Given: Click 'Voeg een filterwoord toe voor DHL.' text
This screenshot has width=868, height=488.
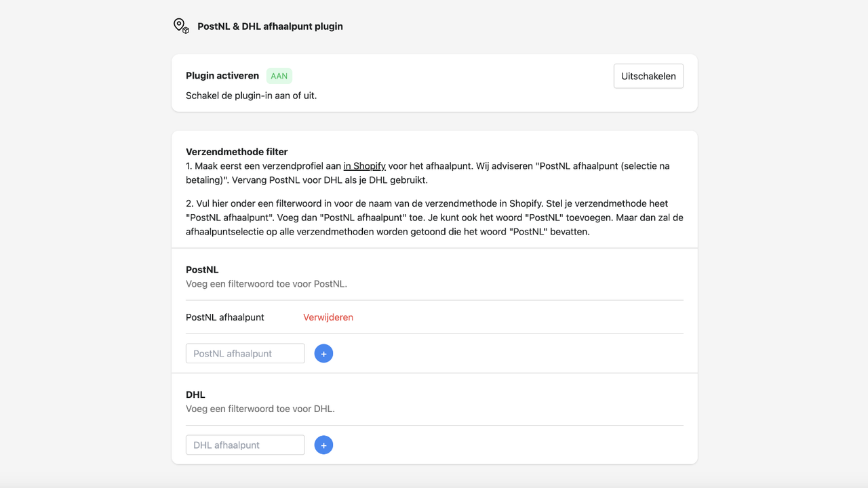Looking at the screenshot, I should pos(260,409).
